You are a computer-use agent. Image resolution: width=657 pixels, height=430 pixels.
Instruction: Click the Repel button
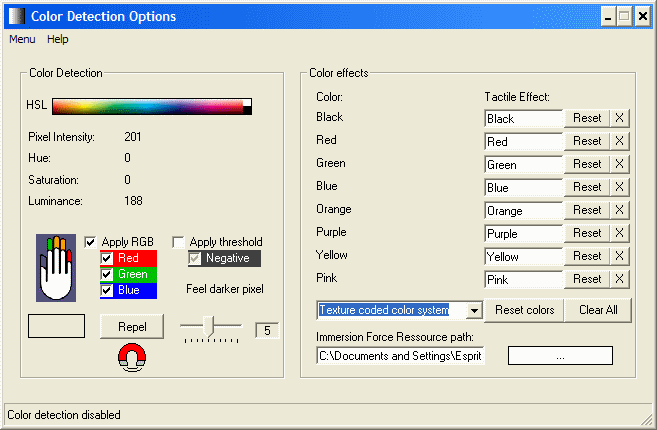132,326
